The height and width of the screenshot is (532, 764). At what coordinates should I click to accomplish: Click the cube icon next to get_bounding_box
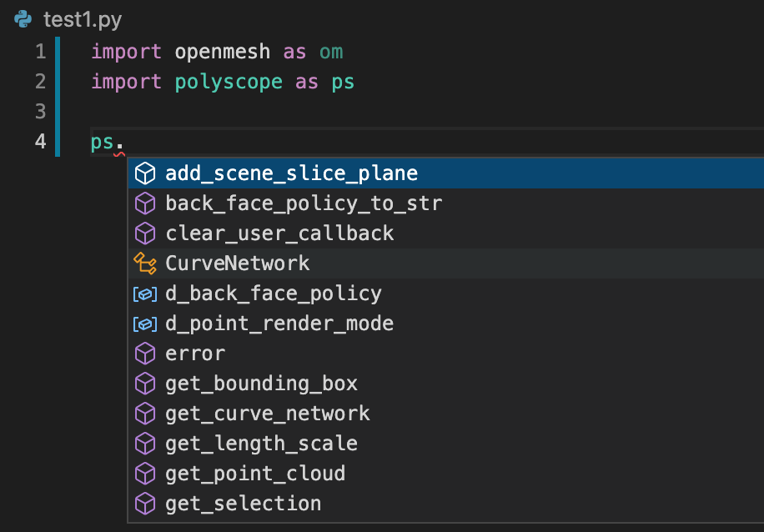[x=145, y=384]
